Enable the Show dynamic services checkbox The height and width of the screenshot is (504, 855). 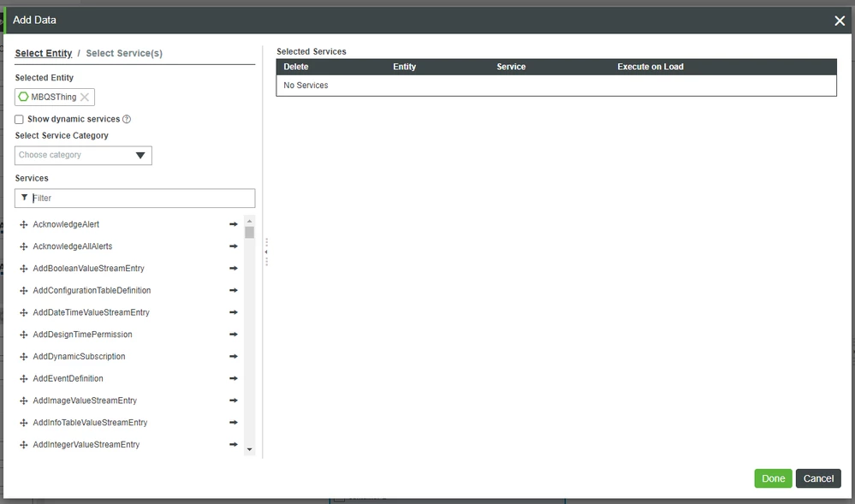pos(19,119)
